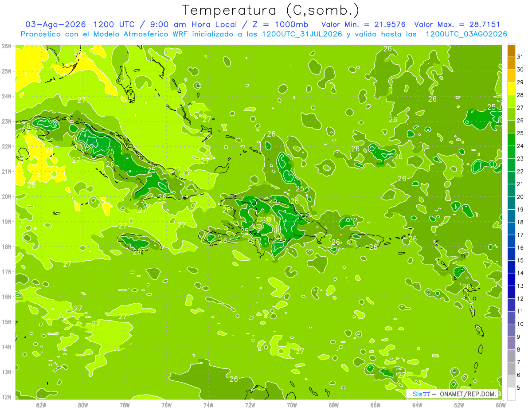
Task: Select the 70W longitude axis label
Action: pyautogui.click(x=292, y=405)
